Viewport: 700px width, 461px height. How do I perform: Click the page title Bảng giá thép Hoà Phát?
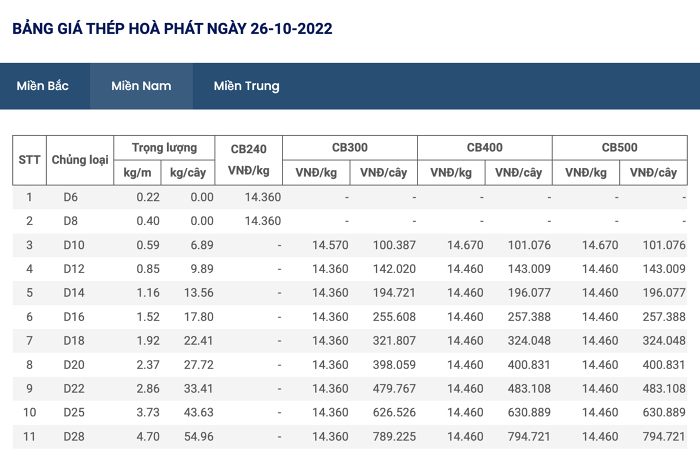[172, 29]
